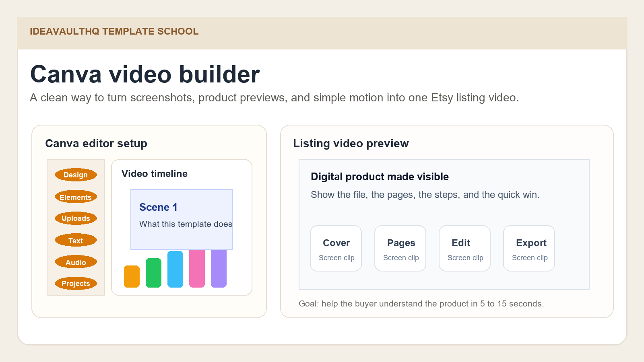Image resolution: width=644 pixels, height=362 pixels.
Task: Click the green timeline bar
Action: pos(153,273)
